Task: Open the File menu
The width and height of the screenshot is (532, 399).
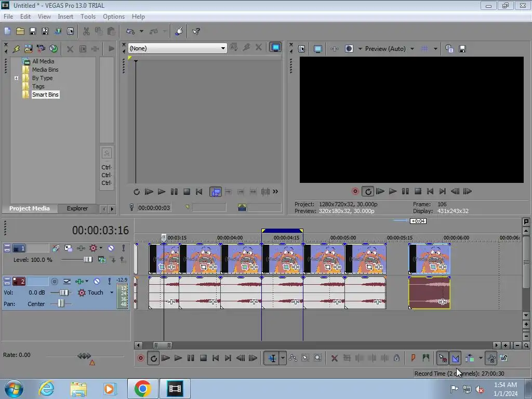Action: 8,16
